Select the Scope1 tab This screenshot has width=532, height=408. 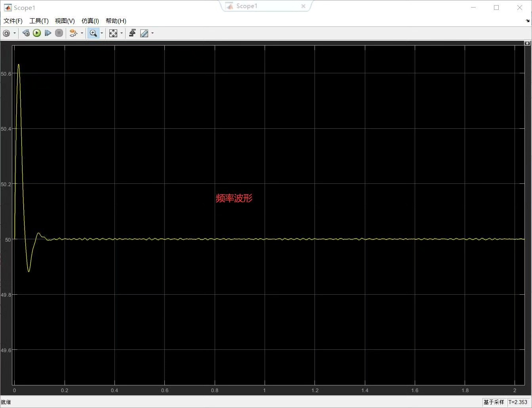(x=246, y=6)
